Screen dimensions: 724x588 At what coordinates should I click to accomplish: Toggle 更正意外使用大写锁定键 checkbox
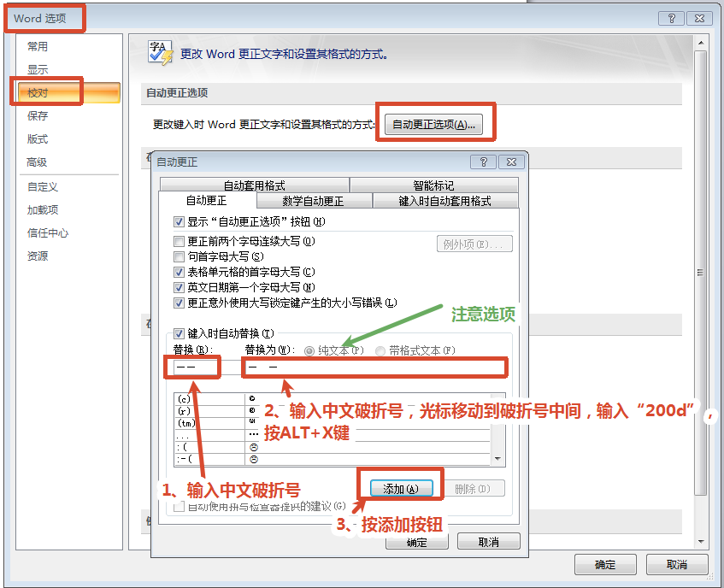tap(180, 303)
